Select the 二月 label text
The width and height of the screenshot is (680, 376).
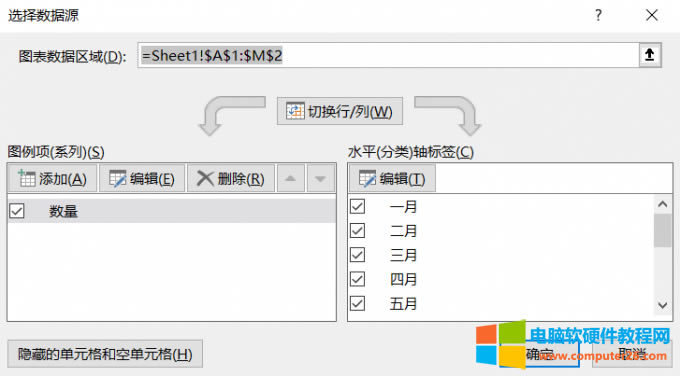click(x=403, y=231)
